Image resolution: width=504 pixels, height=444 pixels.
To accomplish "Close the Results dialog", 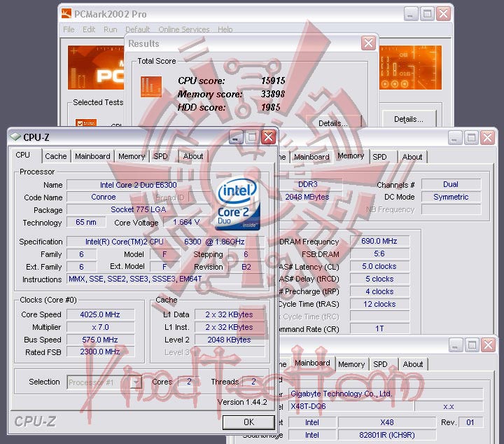I will click(368, 43).
